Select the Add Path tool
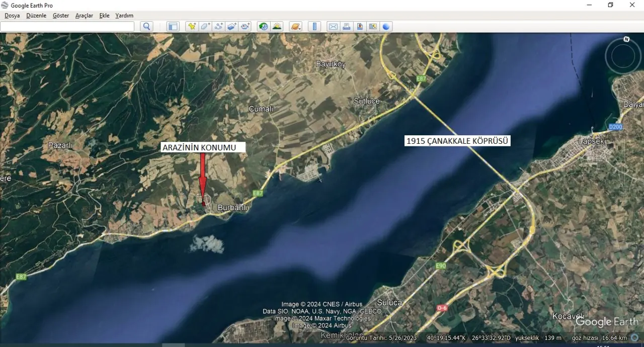The height and width of the screenshot is (347, 644). click(x=219, y=27)
